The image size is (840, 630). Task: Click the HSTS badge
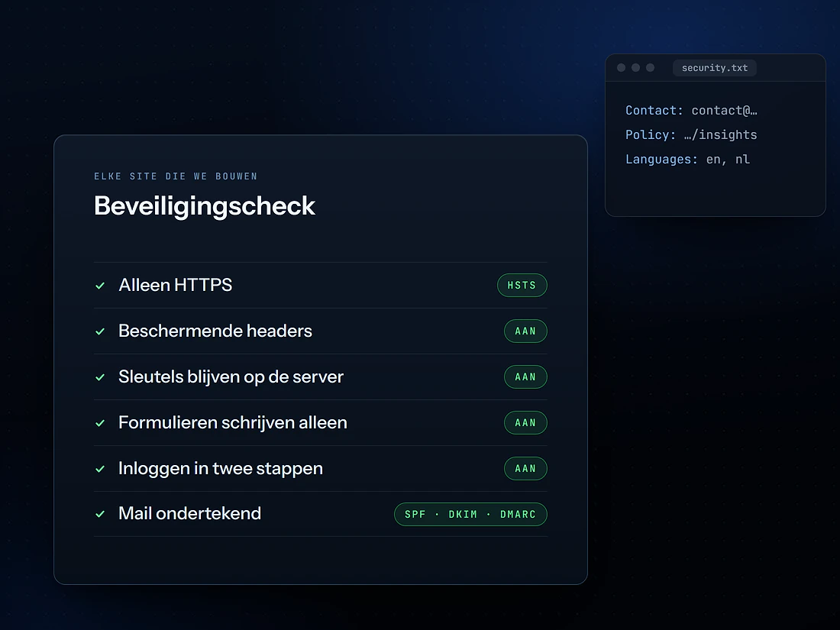522,285
